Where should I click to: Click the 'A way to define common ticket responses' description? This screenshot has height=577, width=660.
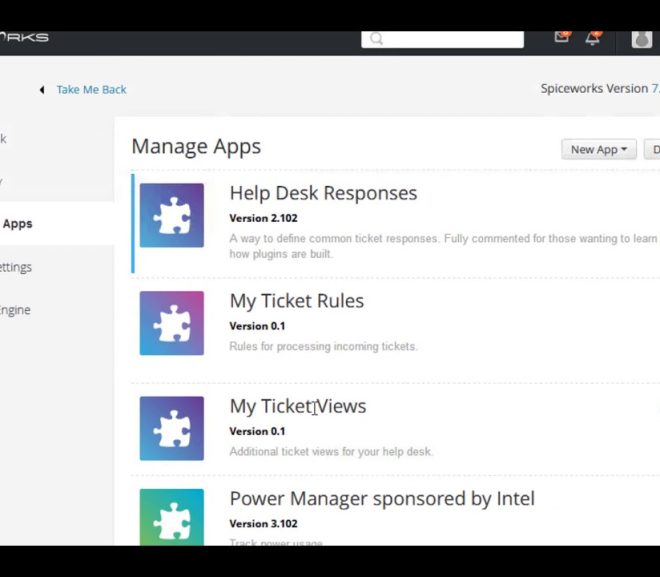pyautogui.click(x=443, y=246)
